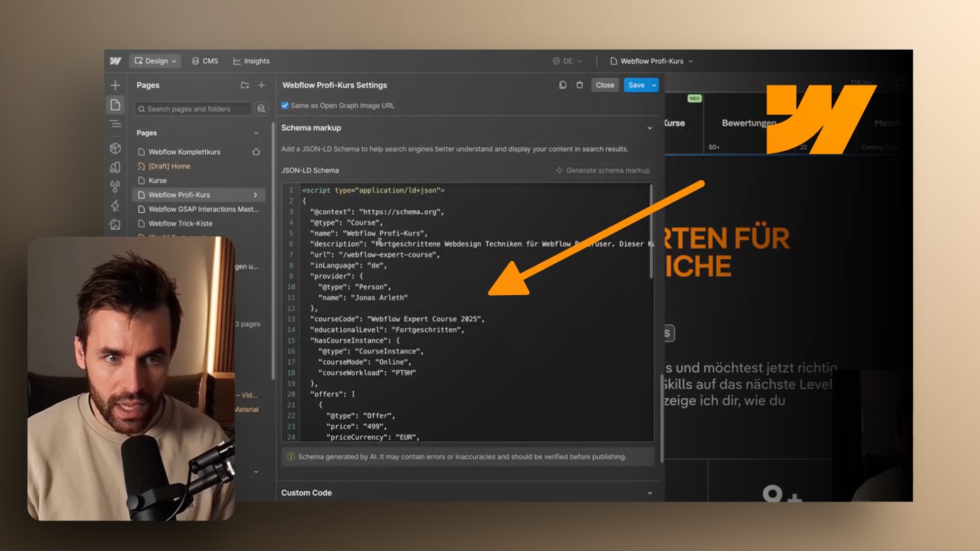The width and height of the screenshot is (980, 551).
Task: Add a new page with plus icon
Action: coord(261,86)
